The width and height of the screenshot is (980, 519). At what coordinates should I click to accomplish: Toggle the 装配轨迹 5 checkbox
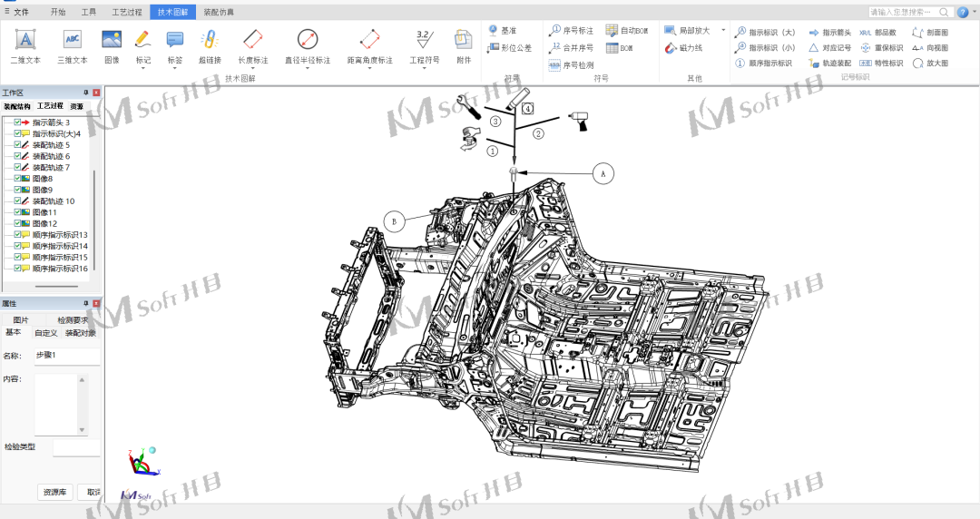tap(18, 145)
